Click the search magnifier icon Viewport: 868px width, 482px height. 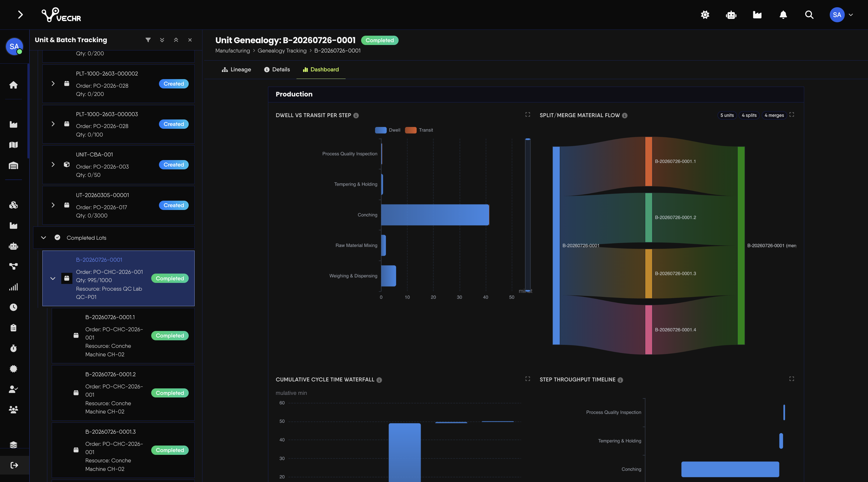tap(809, 15)
